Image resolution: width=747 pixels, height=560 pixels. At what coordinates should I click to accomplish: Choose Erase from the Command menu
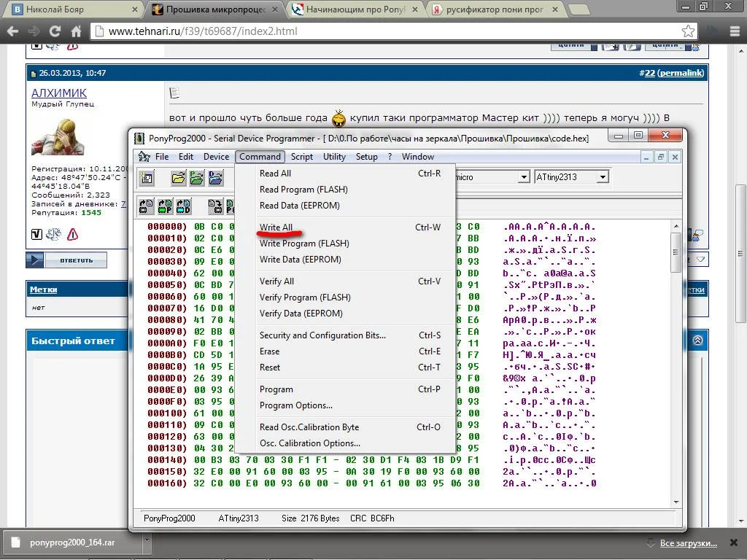(x=345, y=351)
